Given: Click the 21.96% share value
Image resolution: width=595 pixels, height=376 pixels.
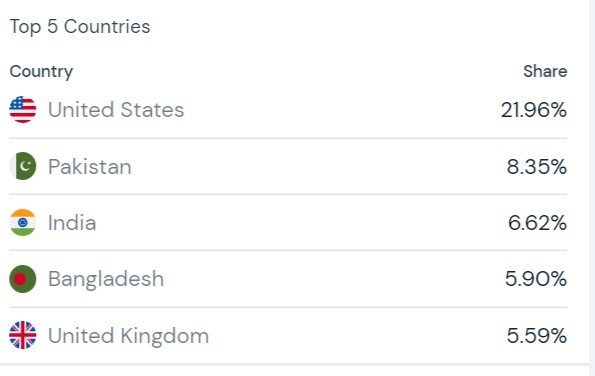Looking at the screenshot, I should (x=534, y=110).
